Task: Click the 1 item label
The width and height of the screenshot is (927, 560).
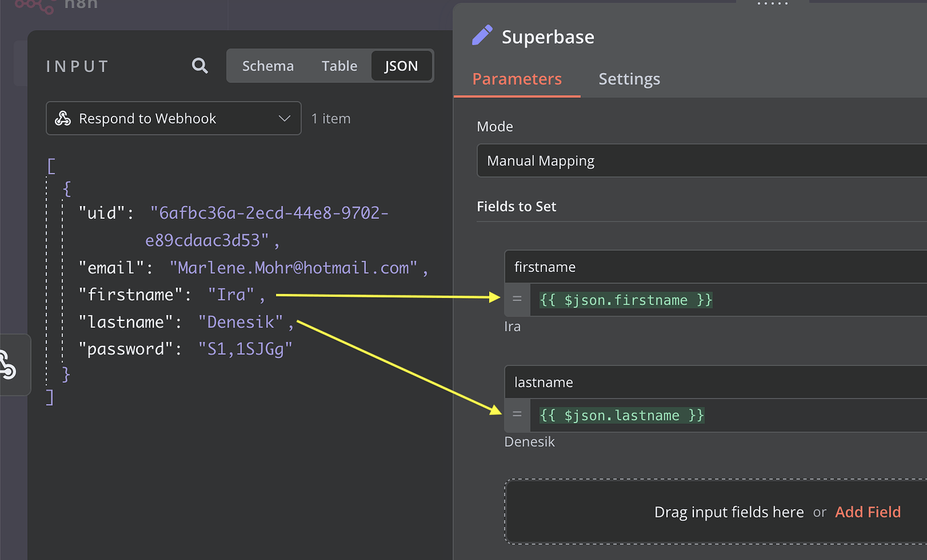Action: (x=331, y=118)
